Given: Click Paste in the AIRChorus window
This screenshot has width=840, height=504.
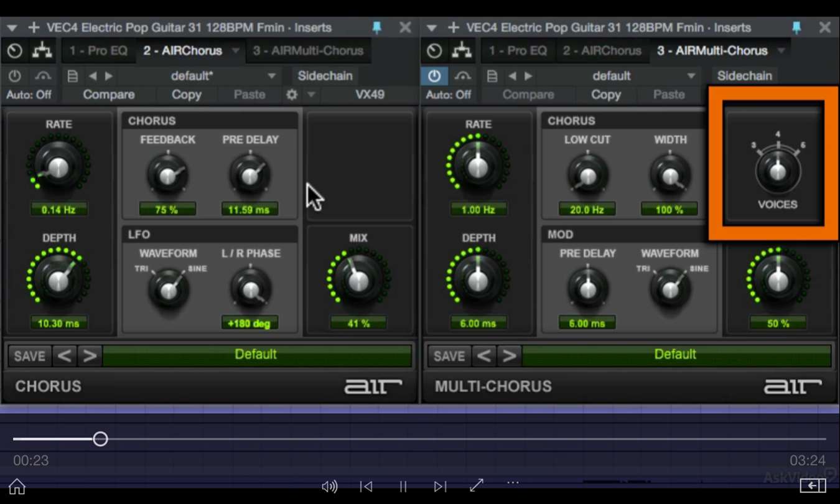Looking at the screenshot, I should [250, 95].
